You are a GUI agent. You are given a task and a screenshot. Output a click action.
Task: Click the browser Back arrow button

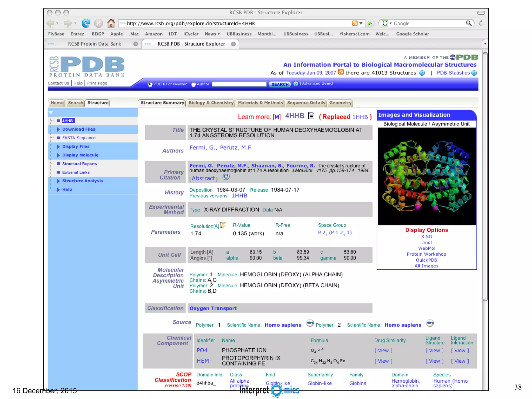coord(50,23)
